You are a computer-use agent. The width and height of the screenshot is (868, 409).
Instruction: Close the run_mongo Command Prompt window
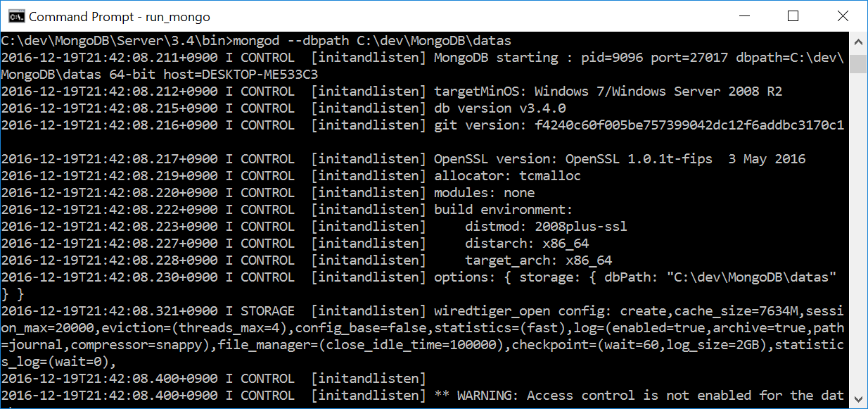tap(843, 15)
